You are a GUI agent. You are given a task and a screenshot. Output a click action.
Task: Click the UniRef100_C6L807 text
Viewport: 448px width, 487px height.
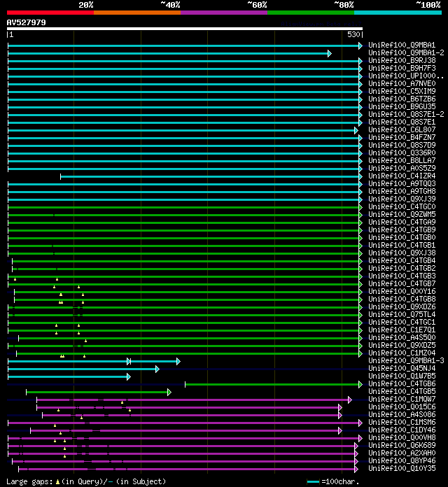point(402,130)
